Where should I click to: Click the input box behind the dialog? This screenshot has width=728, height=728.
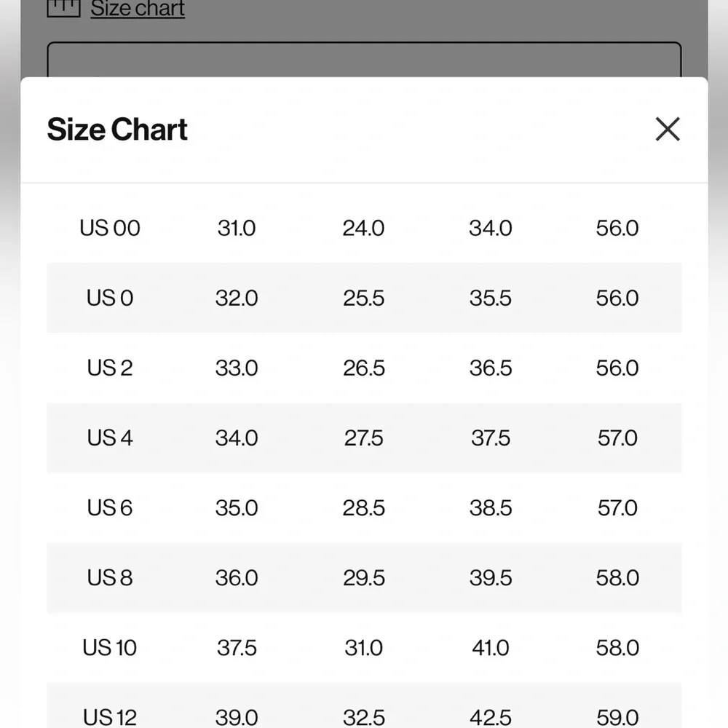[x=364, y=60]
